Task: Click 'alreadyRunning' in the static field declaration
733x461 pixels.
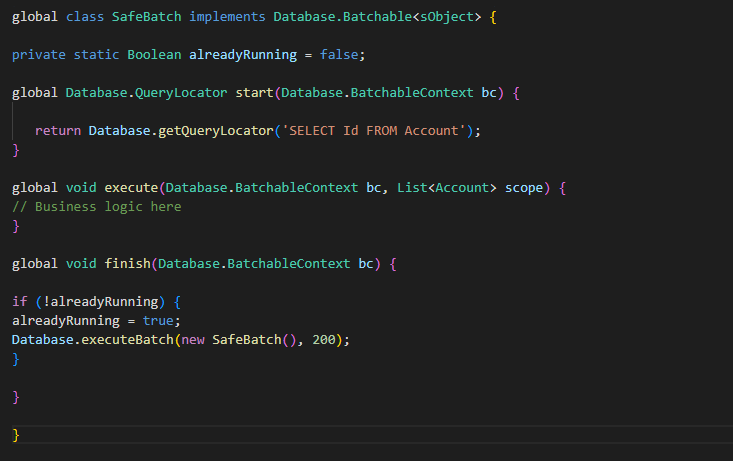Action: click(243, 55)
